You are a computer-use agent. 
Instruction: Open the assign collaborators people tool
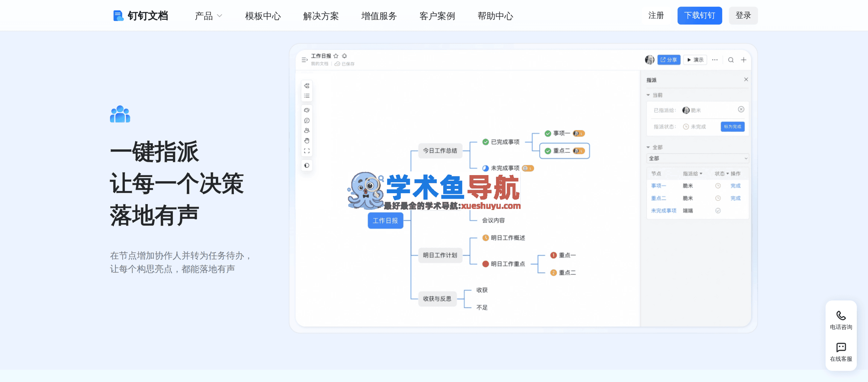pyautogui.click(x=307, y=131)
